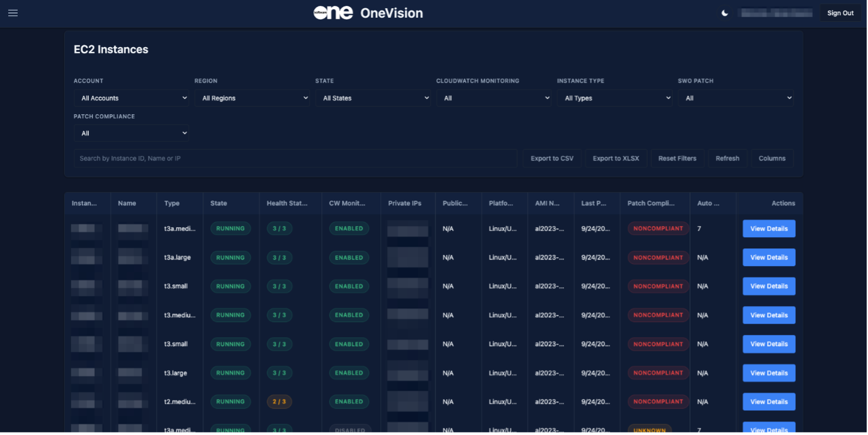Sort by the State column header
868x435 pixels.
[x=219, y=203]
